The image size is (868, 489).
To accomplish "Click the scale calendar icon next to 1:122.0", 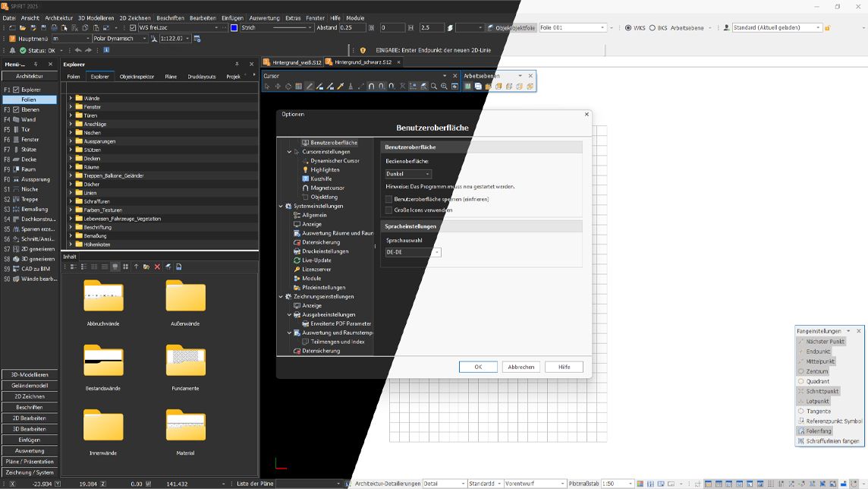I will (197, 39).
